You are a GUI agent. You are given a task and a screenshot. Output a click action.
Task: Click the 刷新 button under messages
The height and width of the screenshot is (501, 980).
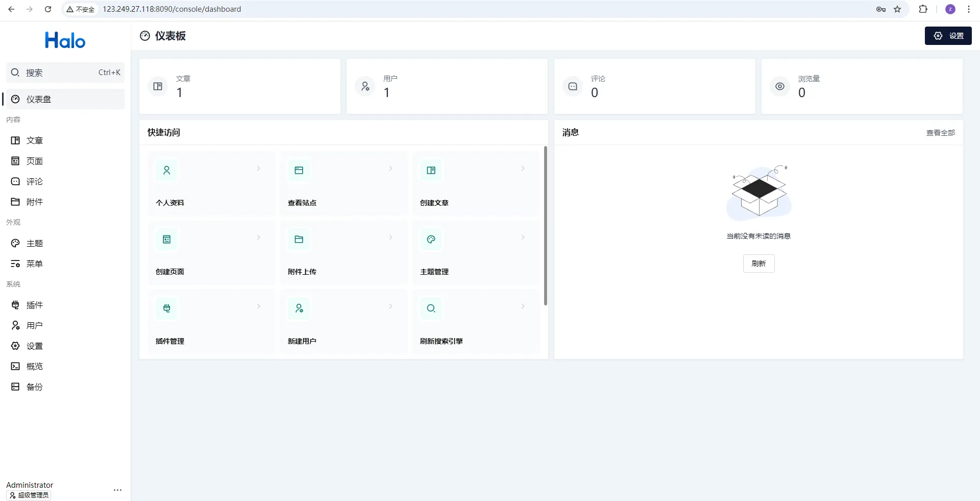coord(758,264)
